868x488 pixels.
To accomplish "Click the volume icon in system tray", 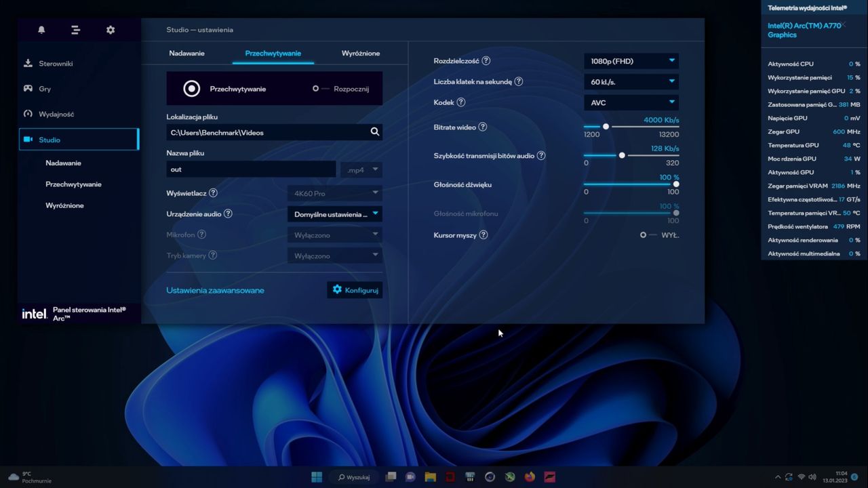I will (x=813, y=477).
